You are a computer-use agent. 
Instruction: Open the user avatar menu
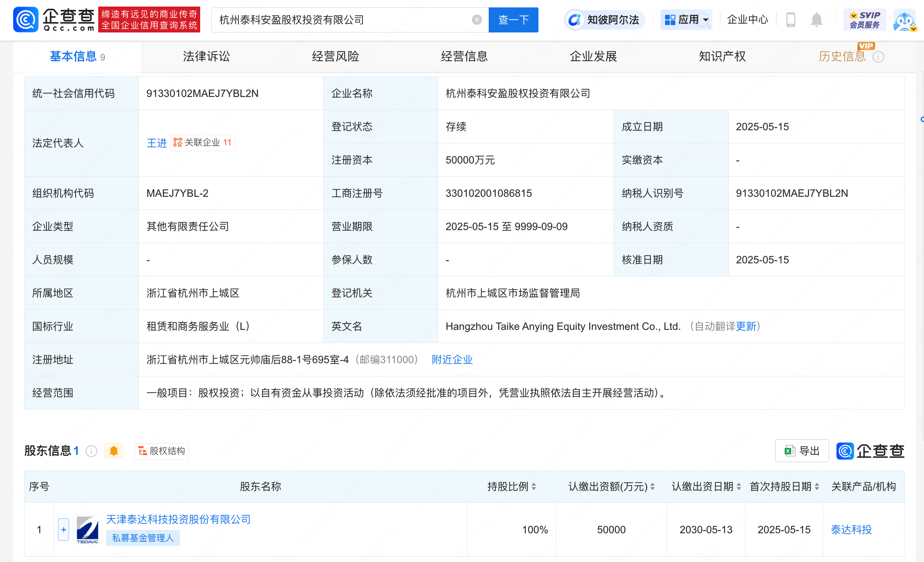click(904, 21)
